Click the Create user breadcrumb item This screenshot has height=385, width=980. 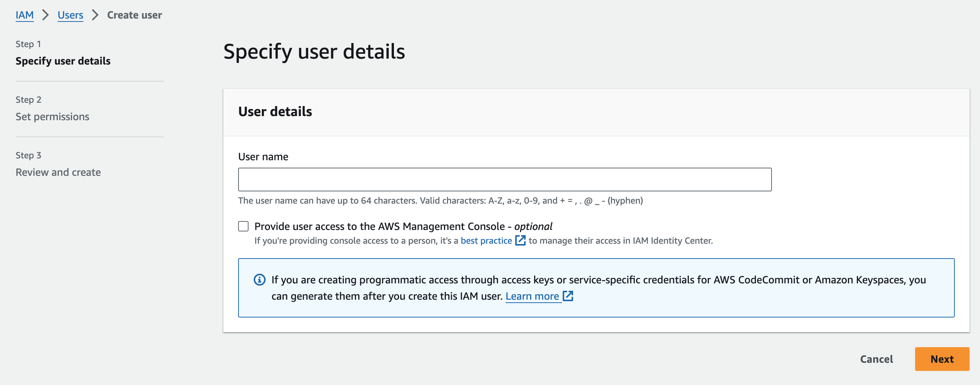point(134,15)
